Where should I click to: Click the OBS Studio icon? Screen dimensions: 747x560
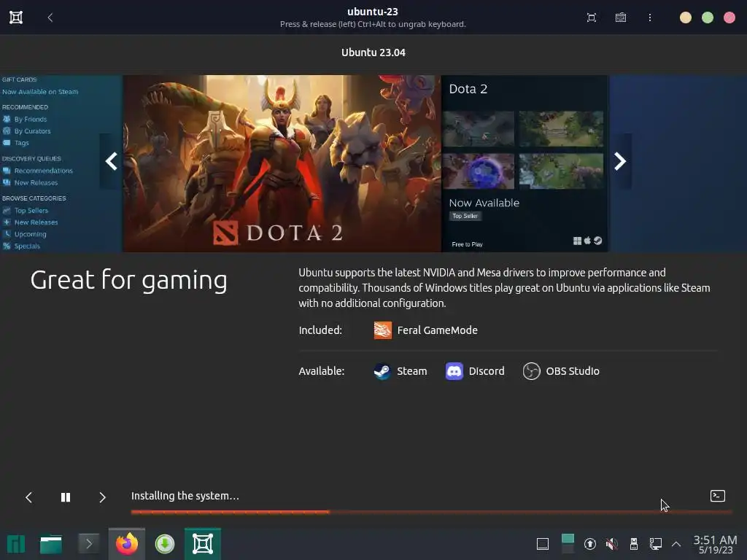[x=531, y=371]
